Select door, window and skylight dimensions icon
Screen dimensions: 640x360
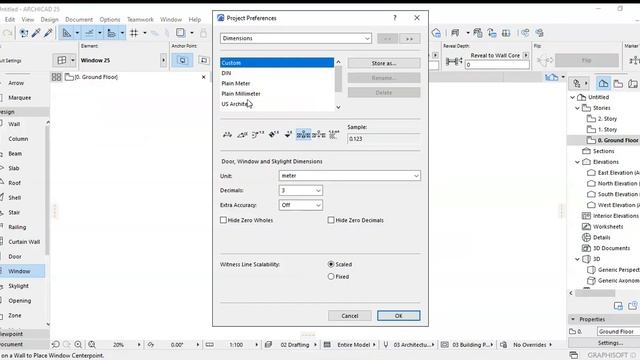coord(303,134)
